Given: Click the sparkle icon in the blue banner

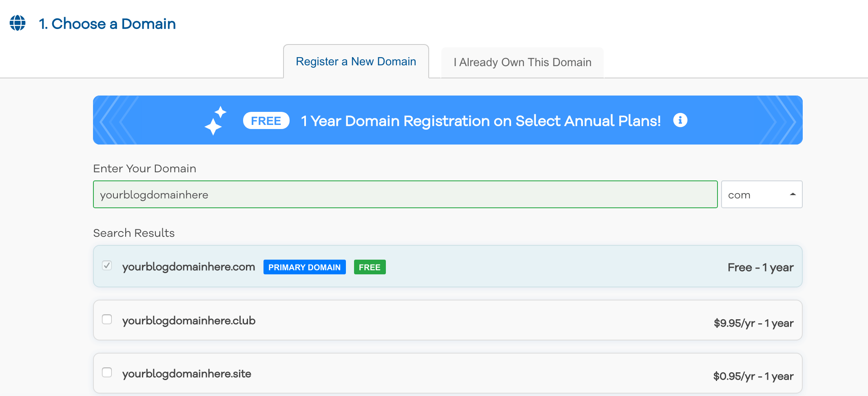Looking at the screenshot, I should [217, 120].
